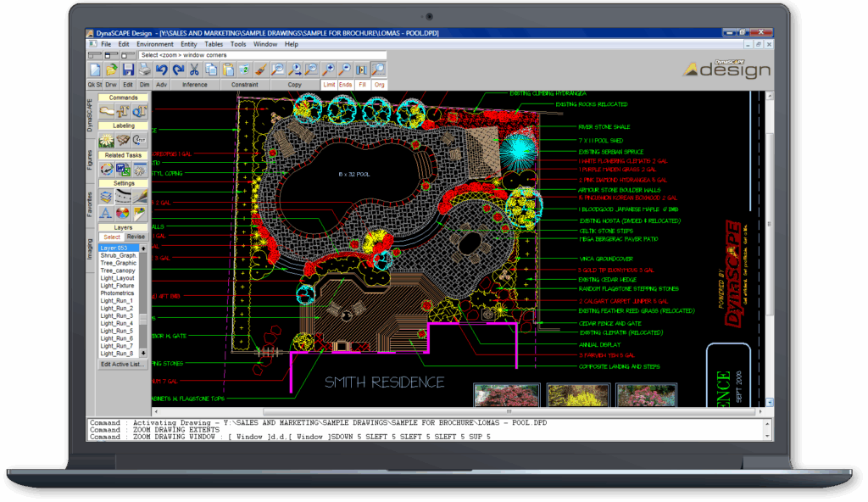The height and width of the screenshot is (502, 868).
Task: Click the Constraint button
Action: (x=245, y=85)
